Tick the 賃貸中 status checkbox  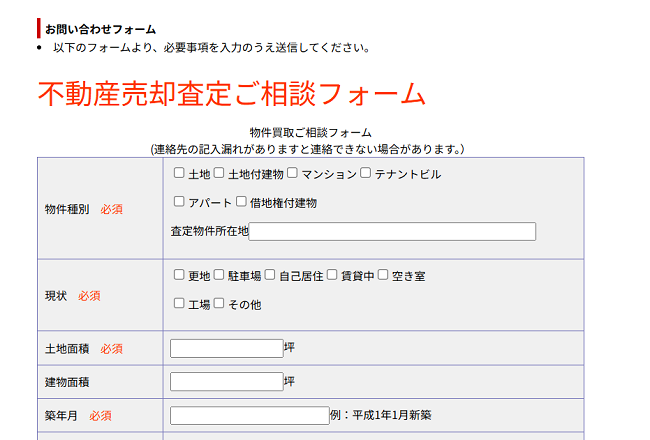click(332, 275)
